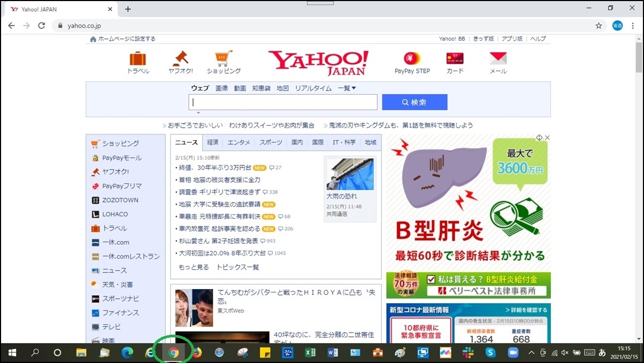
Task: Open the 大雨の恐れ news thumbnail
Action: (350, 174)
